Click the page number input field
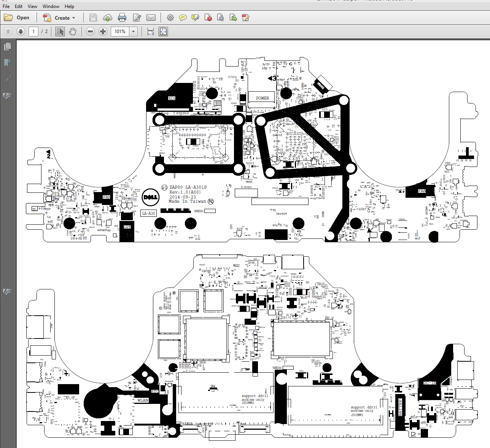 [33, 32]
